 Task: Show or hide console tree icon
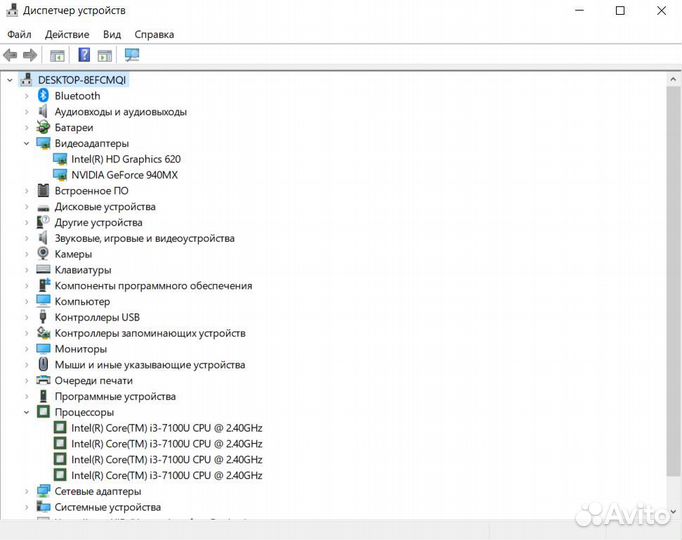57,55
